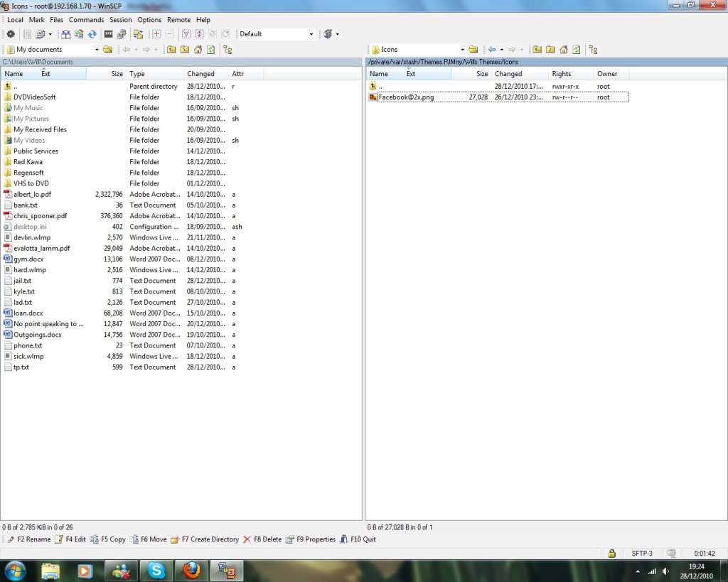Image resolution: width=728 pixels, height=582 pixels.
Task: Open the Commands menu
Action: coord(86,19)
